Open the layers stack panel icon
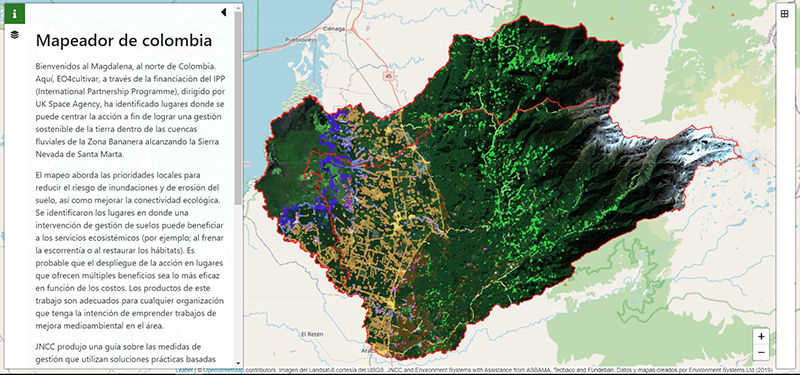 point(15,35)
